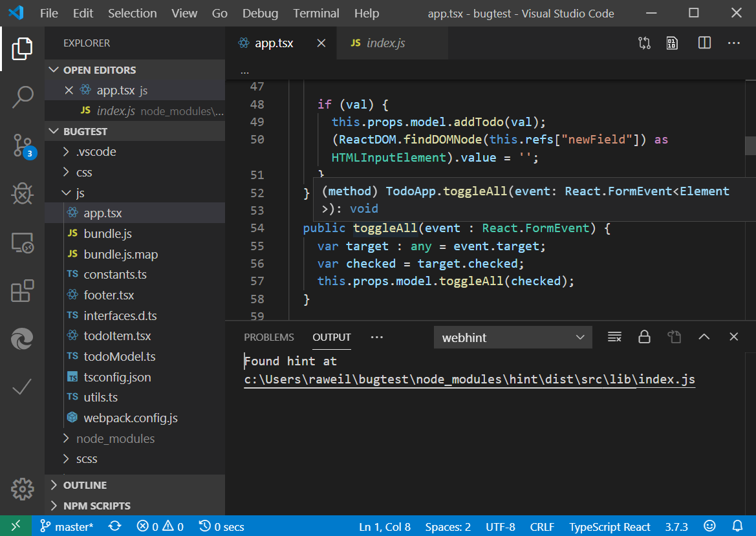Expand the node_modules folder
The height and width of the screenshot is (536, 756).
pyautogui.click(x=135, y=438)
